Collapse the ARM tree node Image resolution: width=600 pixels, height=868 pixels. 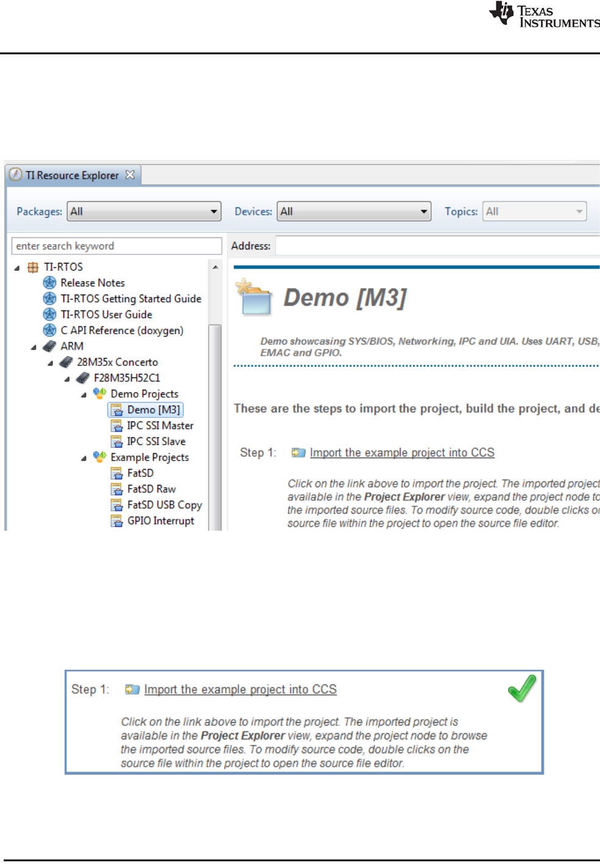pos(34,347)
